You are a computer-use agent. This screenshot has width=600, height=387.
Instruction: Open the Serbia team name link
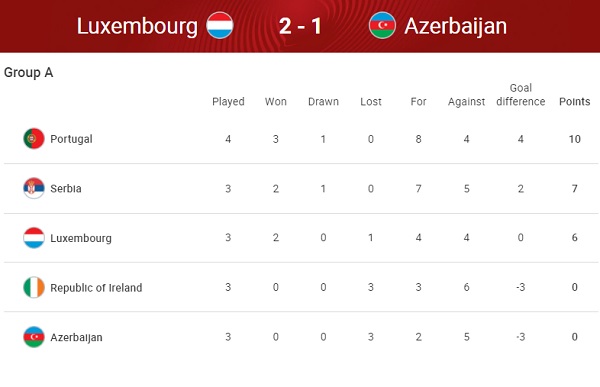(x=66, y=188)
